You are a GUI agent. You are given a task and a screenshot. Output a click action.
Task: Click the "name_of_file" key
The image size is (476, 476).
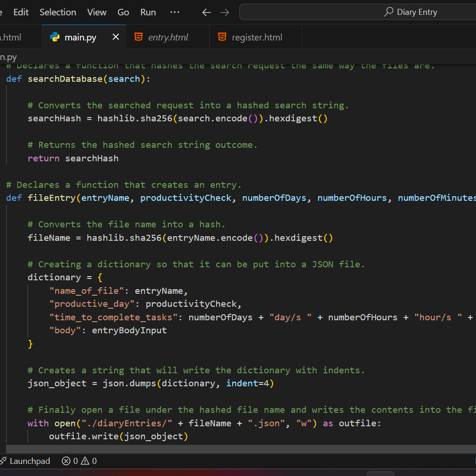87,291
